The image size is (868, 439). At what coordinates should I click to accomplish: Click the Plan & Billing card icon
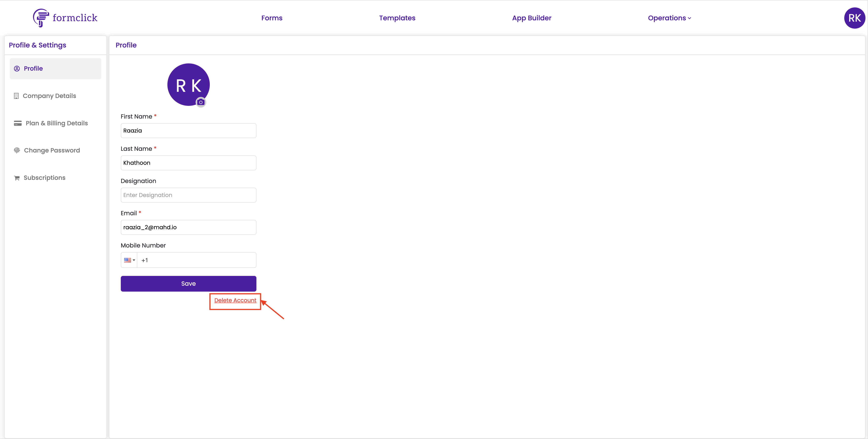18,123
